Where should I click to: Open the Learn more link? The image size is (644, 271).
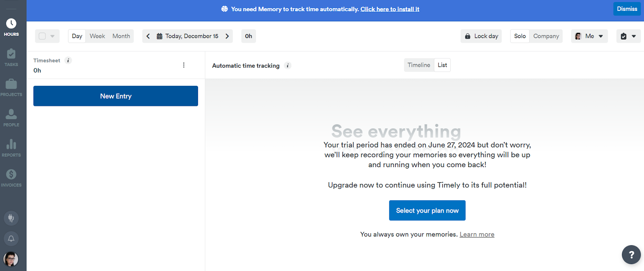click(x=477, y=234)
